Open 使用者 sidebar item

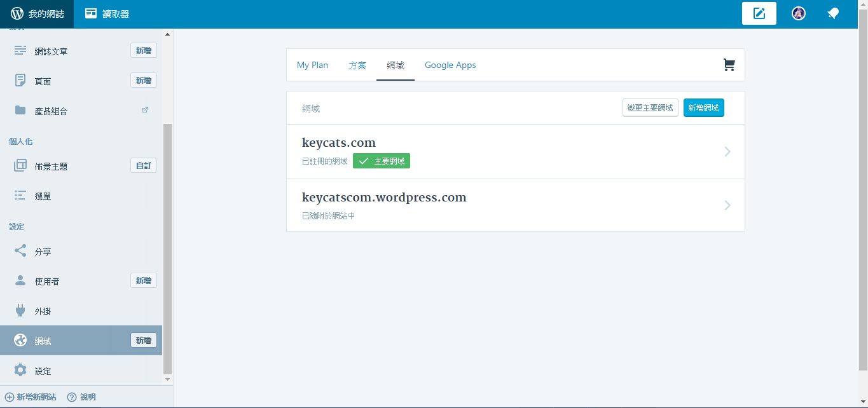[x=47, y=282]
